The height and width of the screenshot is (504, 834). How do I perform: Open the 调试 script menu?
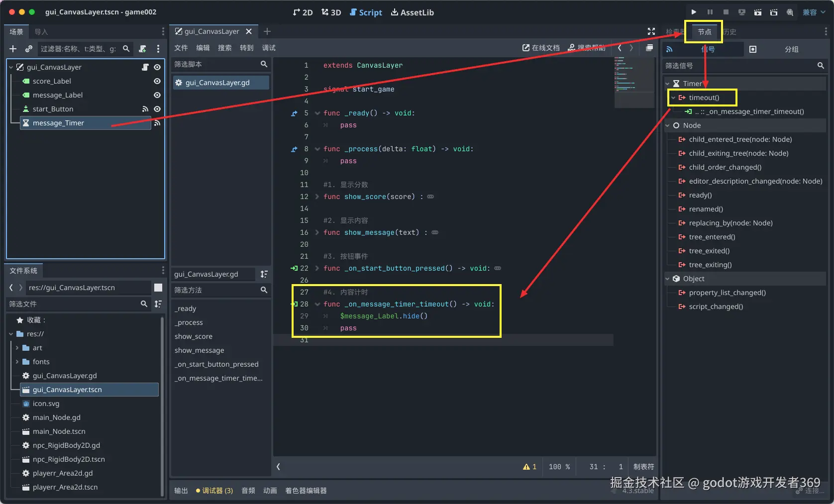tap(269, 48)
